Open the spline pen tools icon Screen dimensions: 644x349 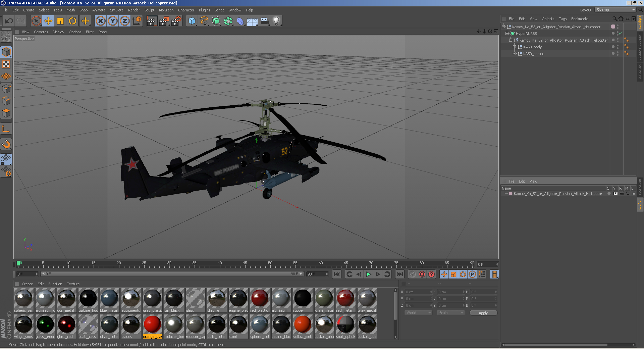click(204, 21)
